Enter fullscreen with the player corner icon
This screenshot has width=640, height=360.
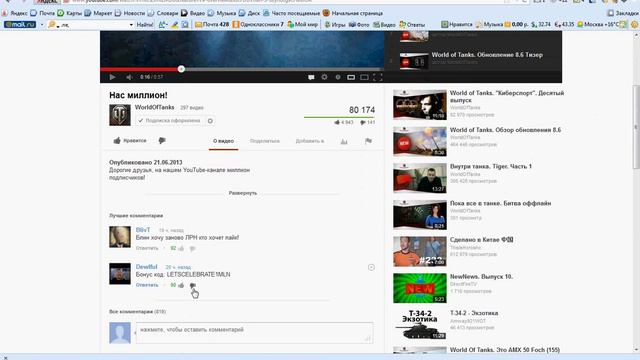click(x=378, y=77)
